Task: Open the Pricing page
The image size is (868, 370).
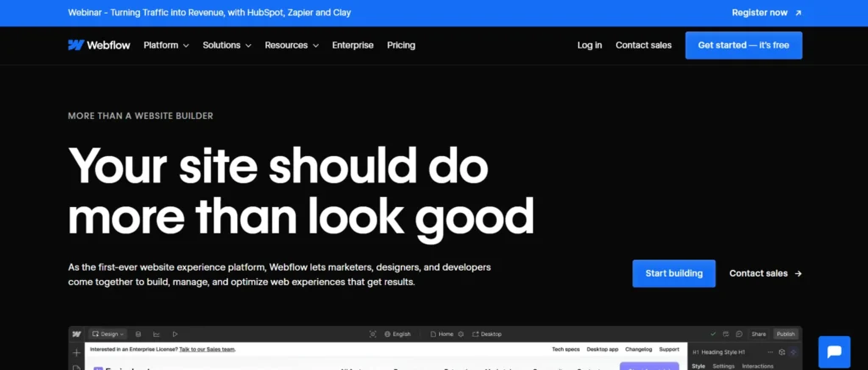Action: 401,46
